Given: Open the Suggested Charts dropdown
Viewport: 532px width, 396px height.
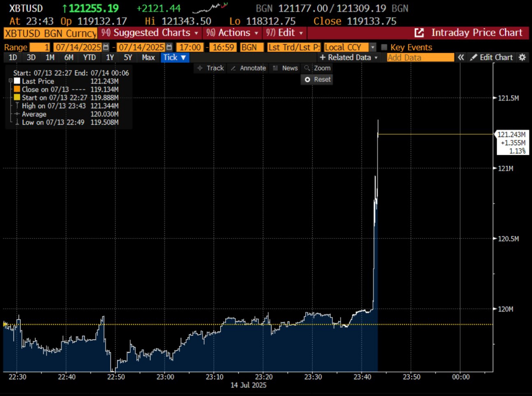Looking at the screenshot, I should pos(150,33).
